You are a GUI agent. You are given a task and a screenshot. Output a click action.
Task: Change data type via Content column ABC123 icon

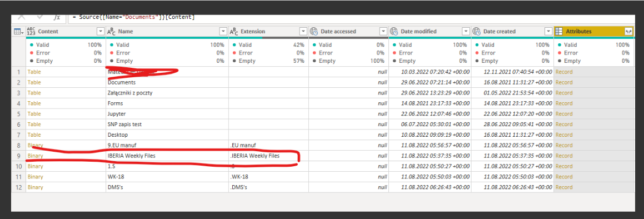[31, 31]
